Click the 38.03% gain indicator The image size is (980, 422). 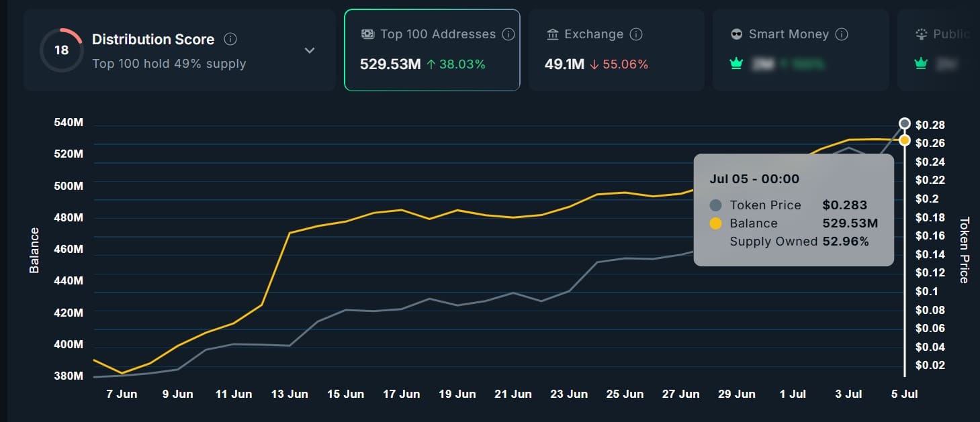(x=461, y=64)
